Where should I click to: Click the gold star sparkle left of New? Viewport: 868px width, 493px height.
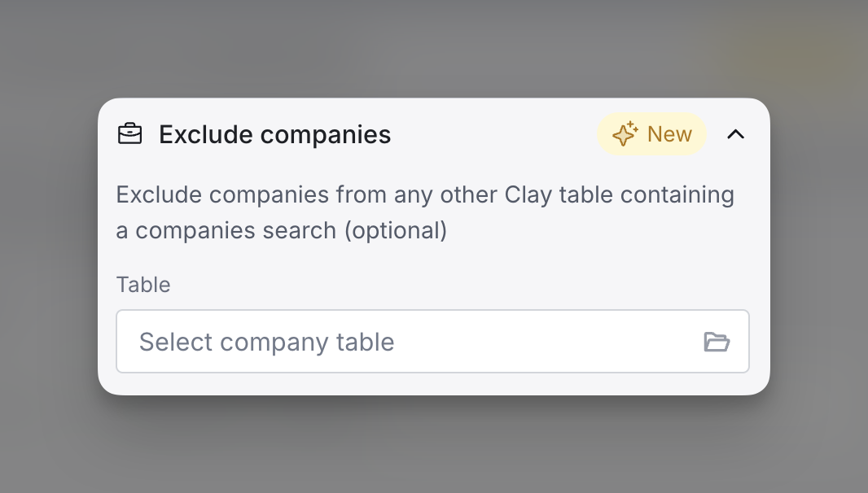(625, 134)
